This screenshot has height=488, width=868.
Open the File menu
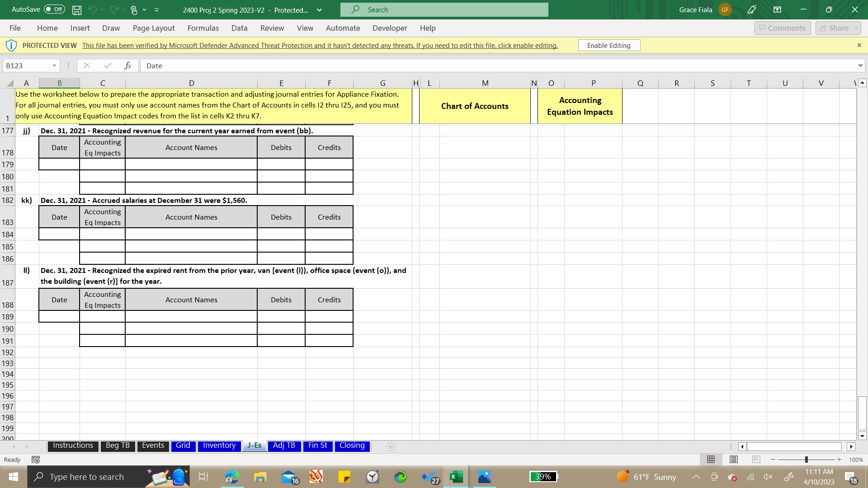(15, 28)
